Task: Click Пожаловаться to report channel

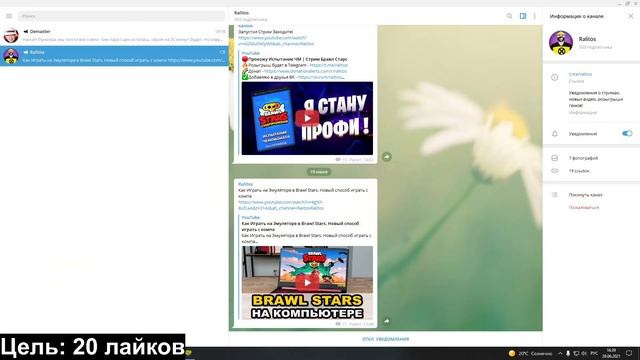Action: tap(584, 207)
